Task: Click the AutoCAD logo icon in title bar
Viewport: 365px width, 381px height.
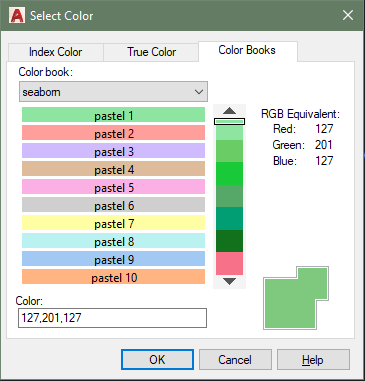Action: [x=17, y=16]
